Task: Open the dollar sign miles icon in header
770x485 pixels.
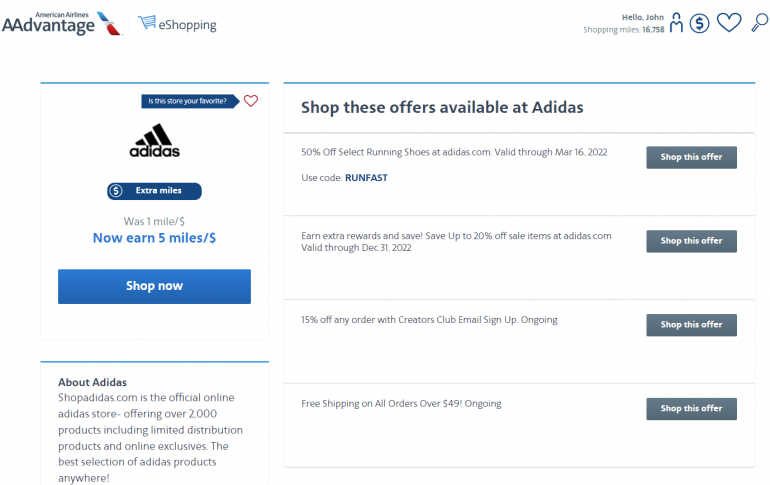Action: 700,22
